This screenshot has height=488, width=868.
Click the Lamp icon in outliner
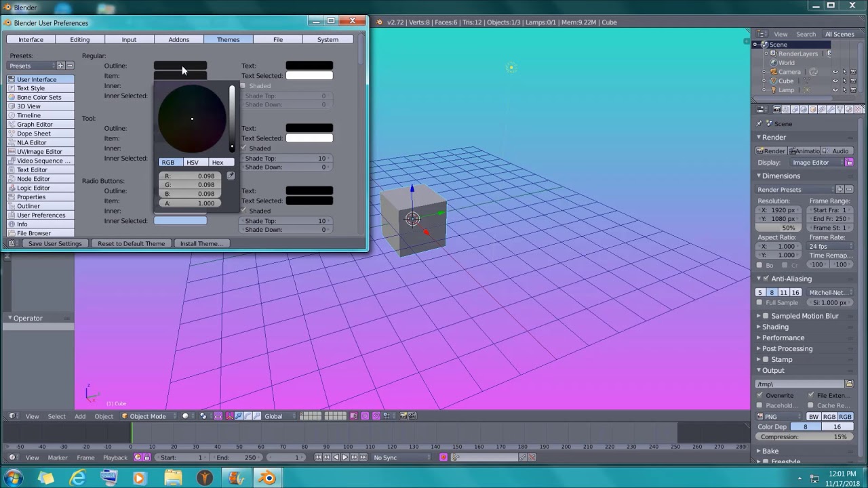click(x=774, y=89)
